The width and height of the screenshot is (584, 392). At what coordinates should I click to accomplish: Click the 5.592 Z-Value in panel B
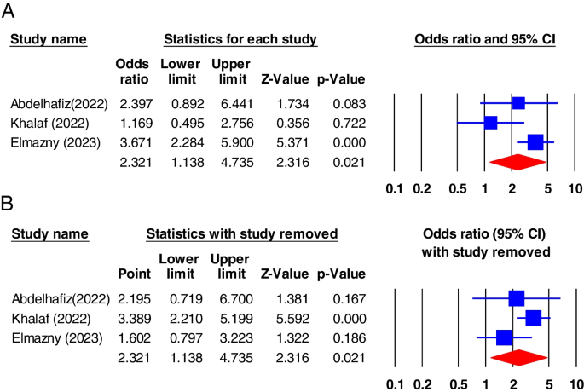pyautogui.click(x=286, y=318)
